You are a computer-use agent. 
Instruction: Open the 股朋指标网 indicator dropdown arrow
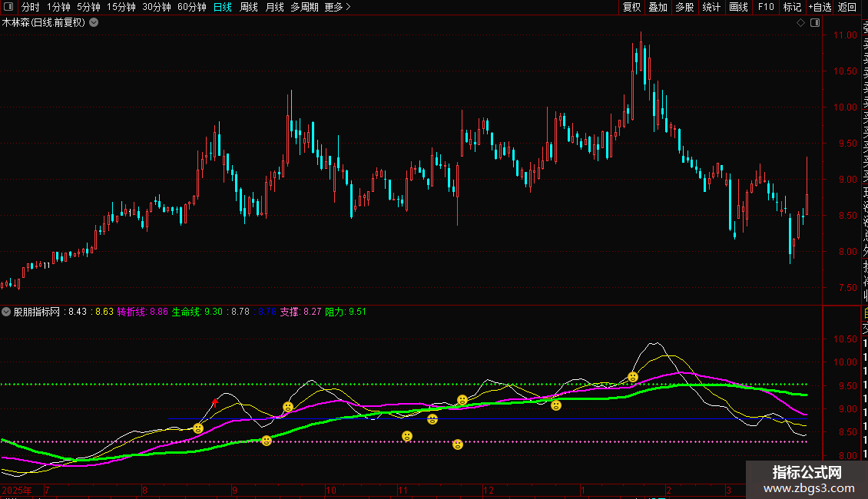pyautogui.click(x=7, y=312)
